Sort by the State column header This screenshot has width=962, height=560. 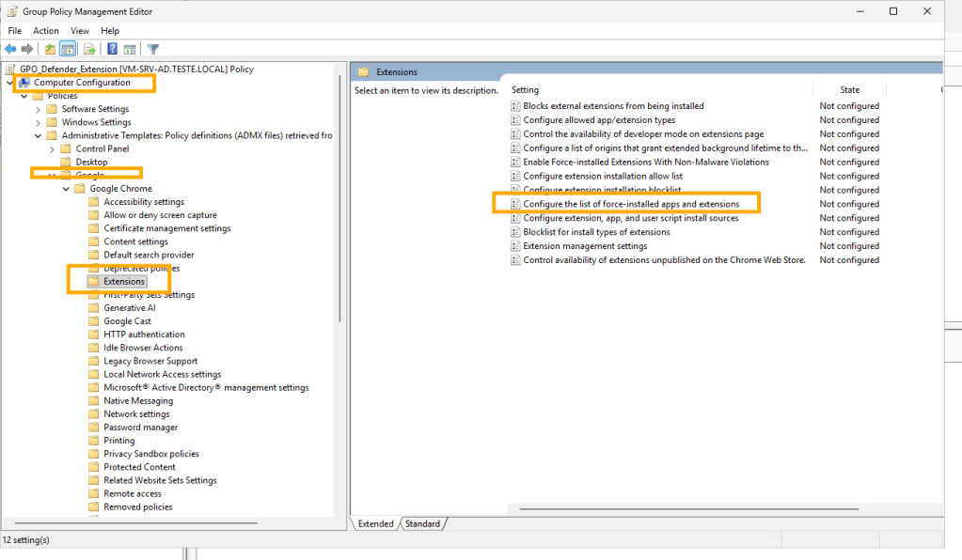point(849,90)
